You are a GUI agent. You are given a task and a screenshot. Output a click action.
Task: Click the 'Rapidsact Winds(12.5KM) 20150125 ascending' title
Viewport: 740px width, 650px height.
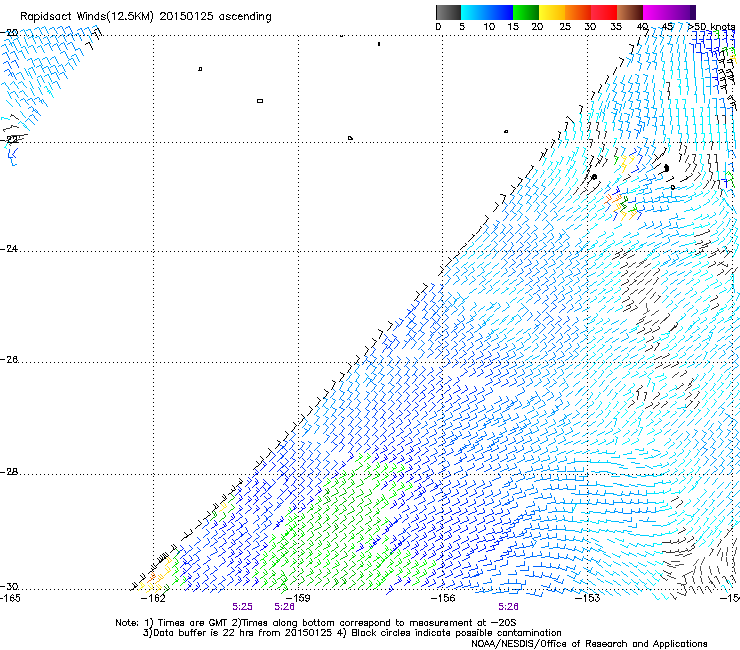(146, 17)
